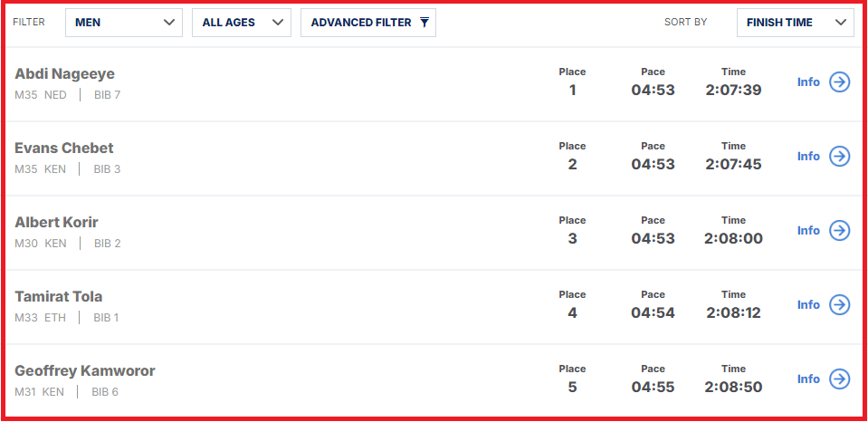Select Info link for Geoffrey Kamworor
Image resolution: width=868 pixels, height=422 pixels.
808,379
